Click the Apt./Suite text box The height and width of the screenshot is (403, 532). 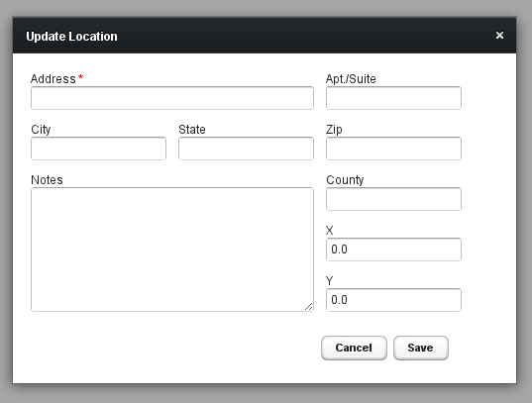tap(393, 98)
